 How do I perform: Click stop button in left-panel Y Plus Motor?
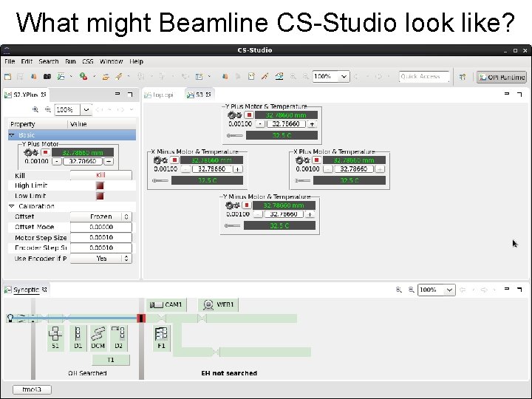[x=45, y=152]
